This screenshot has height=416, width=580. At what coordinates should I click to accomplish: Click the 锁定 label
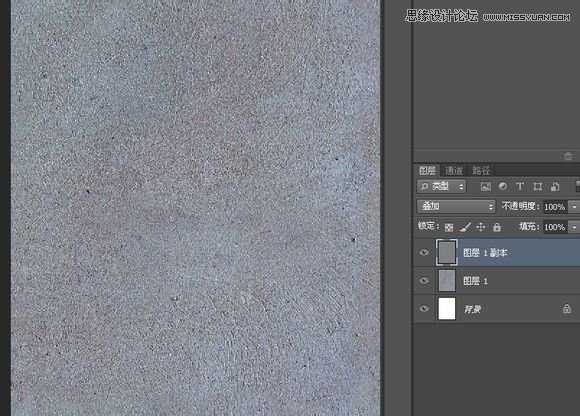428,226
